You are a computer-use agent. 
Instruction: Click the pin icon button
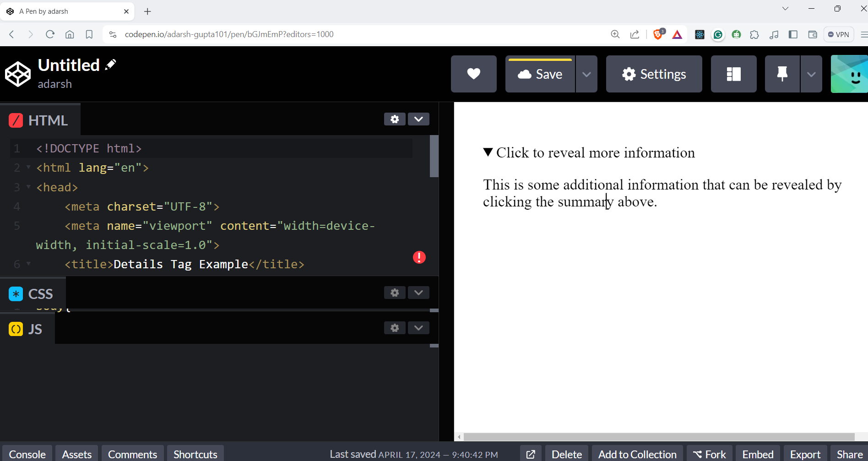coord(782,74)
